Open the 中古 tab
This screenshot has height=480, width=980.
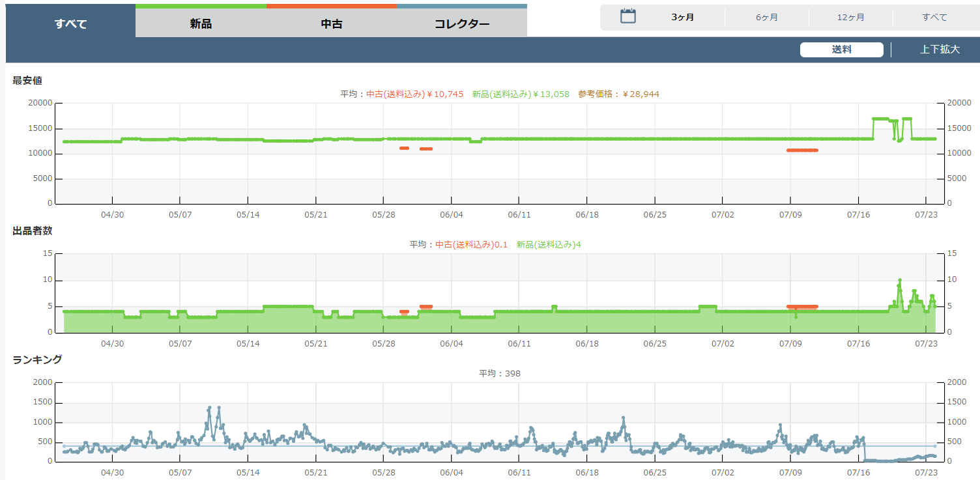(x=332, y=24)
